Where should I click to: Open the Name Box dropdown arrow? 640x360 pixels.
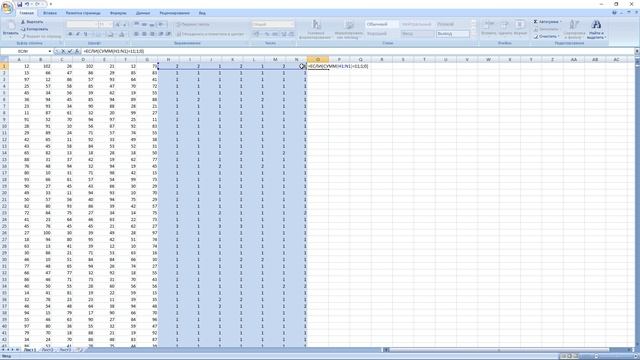[50, 51]
